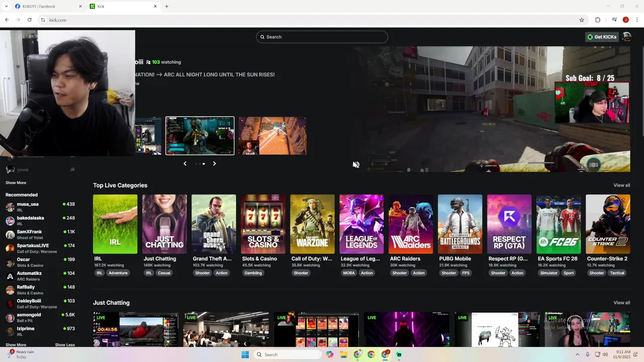Go to next featured stream arrow
The width and height of the screenshot is (644, 362).
[214, 163]
